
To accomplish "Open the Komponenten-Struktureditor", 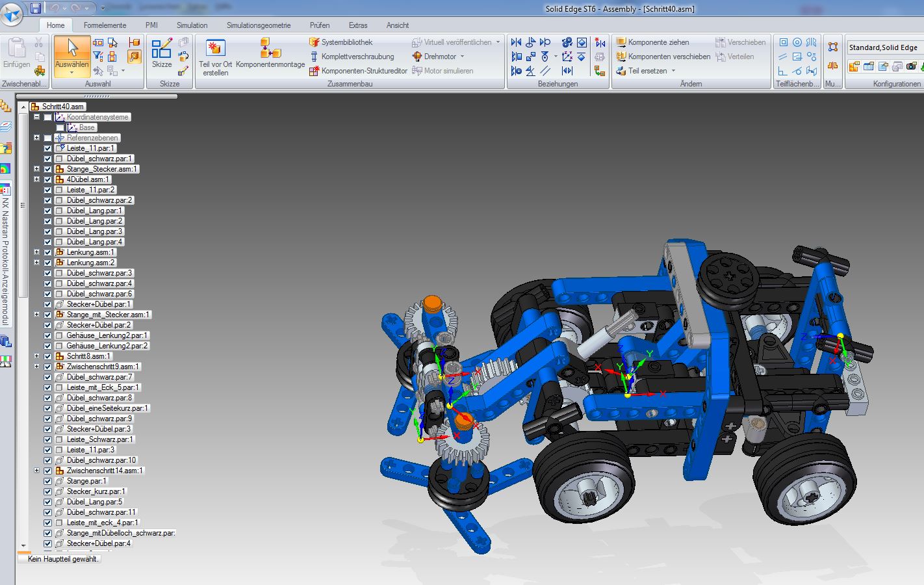I will (363, 71).
